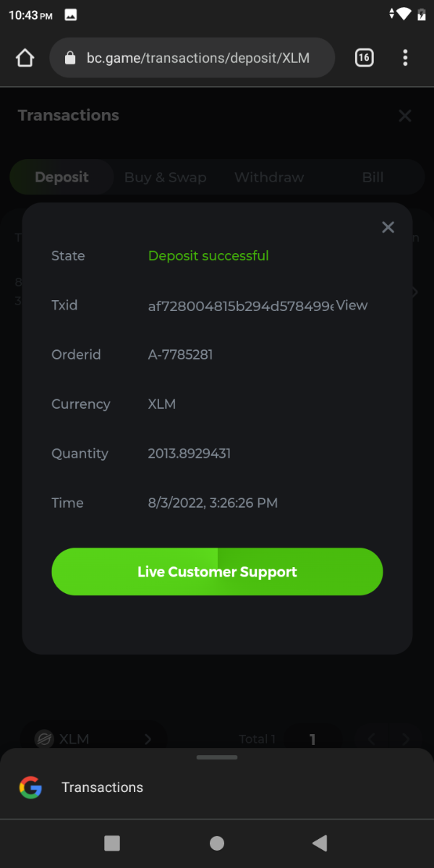Screen dimensions: 434x868
Task: Switch to the Deposit tab
Action: tap(61, 177)
